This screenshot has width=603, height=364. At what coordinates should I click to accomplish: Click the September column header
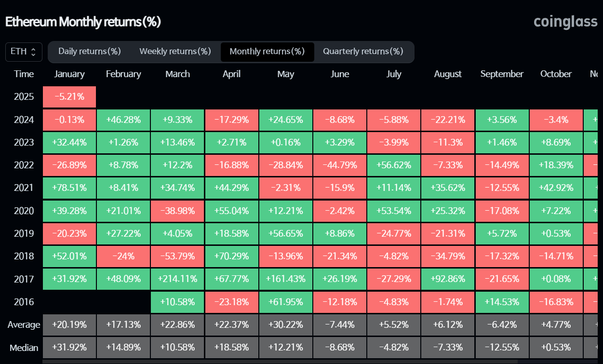coord(502,74)
